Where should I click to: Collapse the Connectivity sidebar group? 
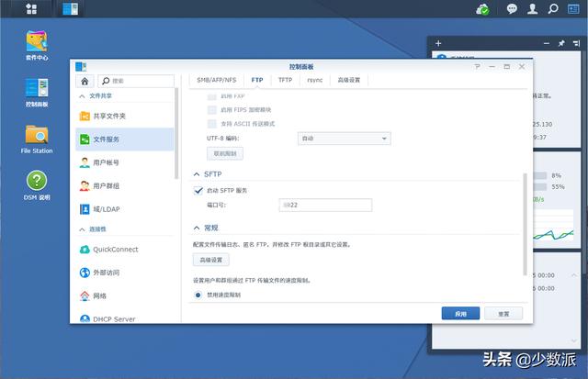point(82,229)
